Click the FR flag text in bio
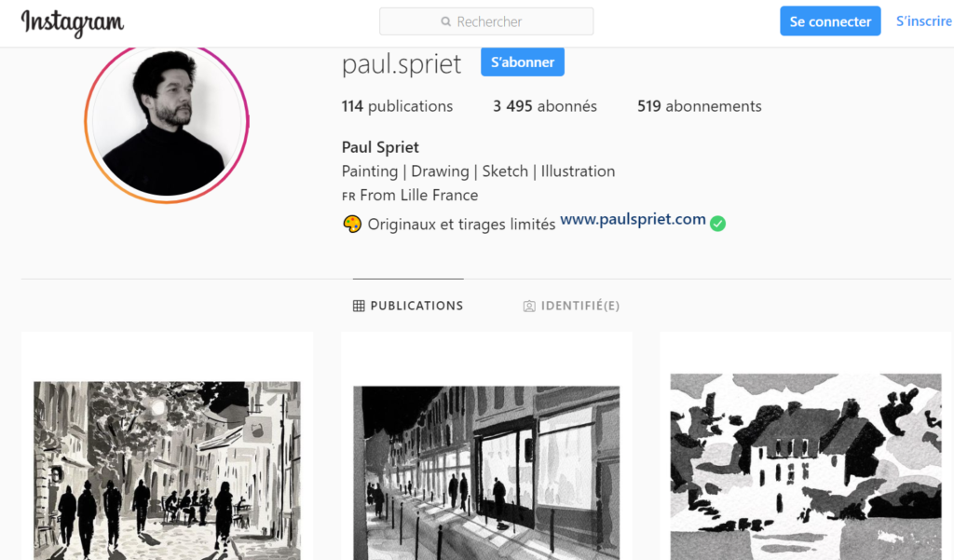The image size is (954, 560). tap(348, 197)
